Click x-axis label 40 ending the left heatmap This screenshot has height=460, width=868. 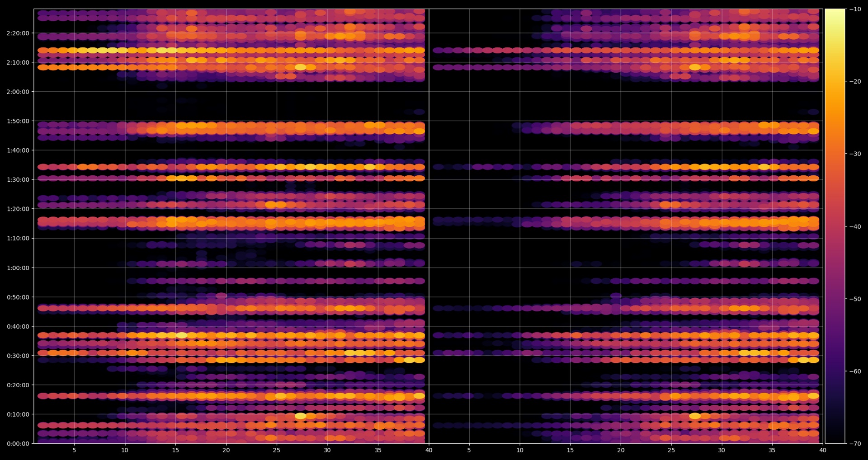pyautogui.click(x=429, y=450)
